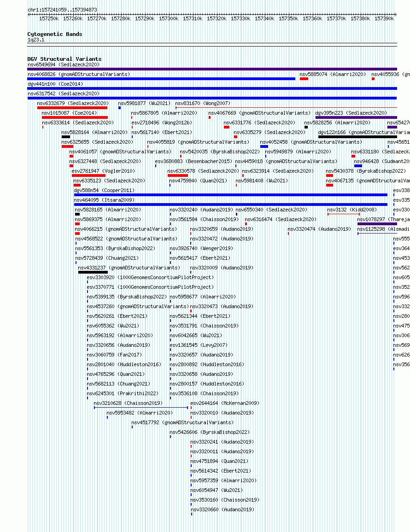Image resolution: width=410 pixels, height=532 pixels.
Task: Select the 157350k ruler position
Action: [288, 19]
